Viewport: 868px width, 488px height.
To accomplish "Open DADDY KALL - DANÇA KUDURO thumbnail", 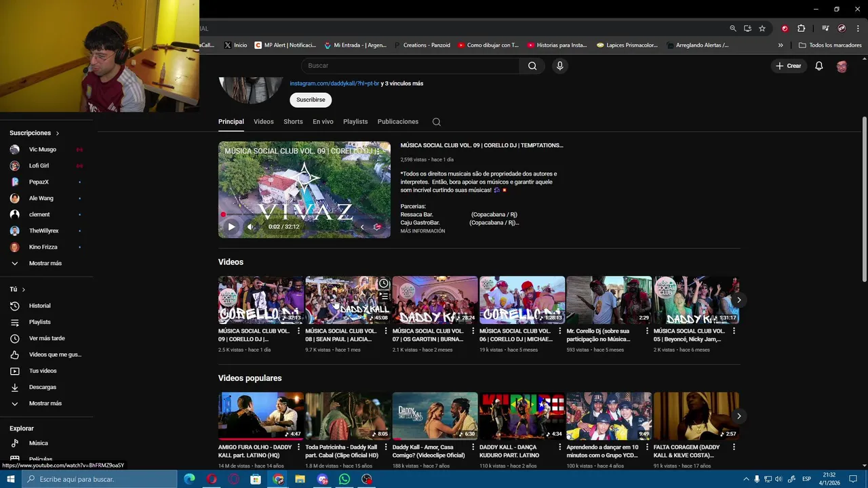I will coord(522,416).
